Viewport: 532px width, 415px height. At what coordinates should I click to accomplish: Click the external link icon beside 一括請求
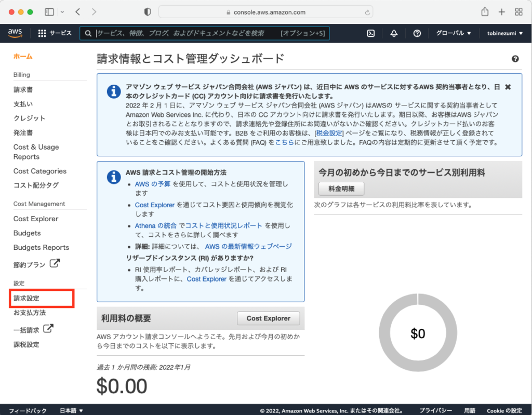tap(48, 328)
